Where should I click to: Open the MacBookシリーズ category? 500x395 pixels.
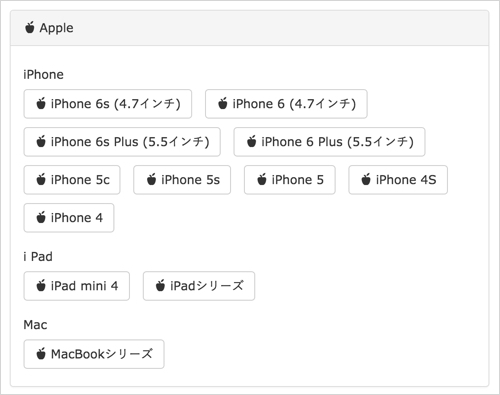94,354
